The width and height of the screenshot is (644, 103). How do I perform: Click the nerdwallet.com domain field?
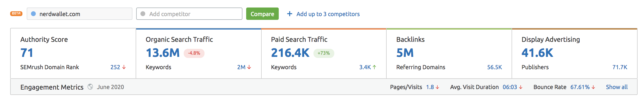80,14
